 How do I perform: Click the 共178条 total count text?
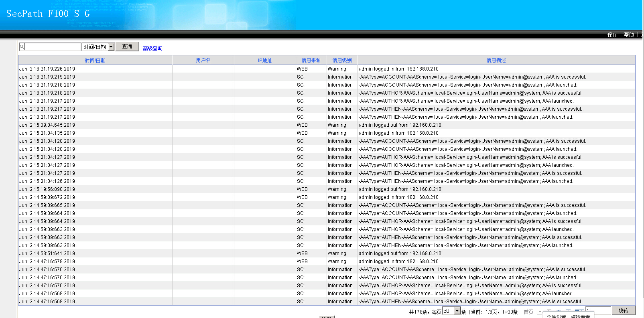pos(418,312)
